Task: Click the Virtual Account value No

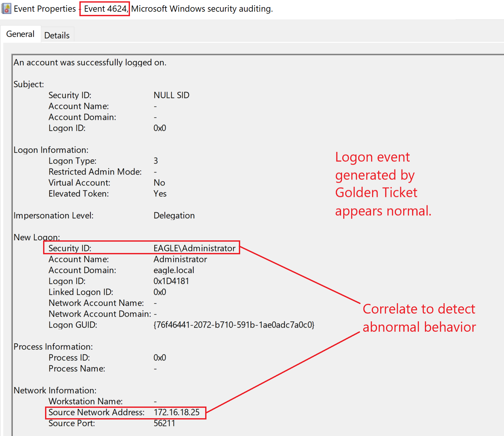Action: (x=159, y=183)
